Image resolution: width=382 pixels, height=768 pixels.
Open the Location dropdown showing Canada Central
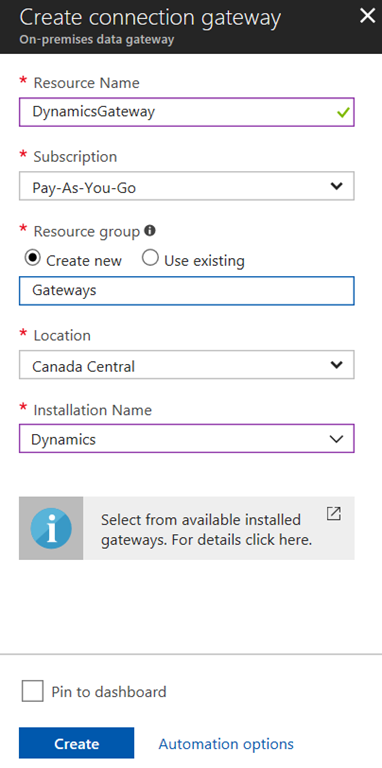click(187, 365)
